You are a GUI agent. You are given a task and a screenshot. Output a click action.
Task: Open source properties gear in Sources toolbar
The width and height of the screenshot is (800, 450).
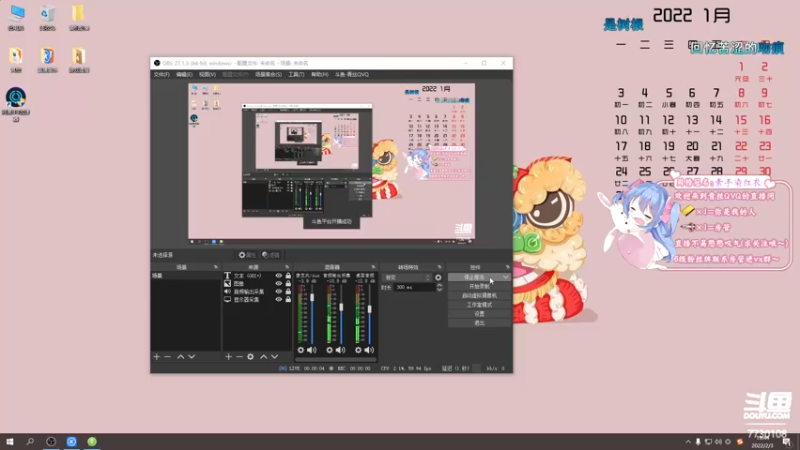pos(251,357)
